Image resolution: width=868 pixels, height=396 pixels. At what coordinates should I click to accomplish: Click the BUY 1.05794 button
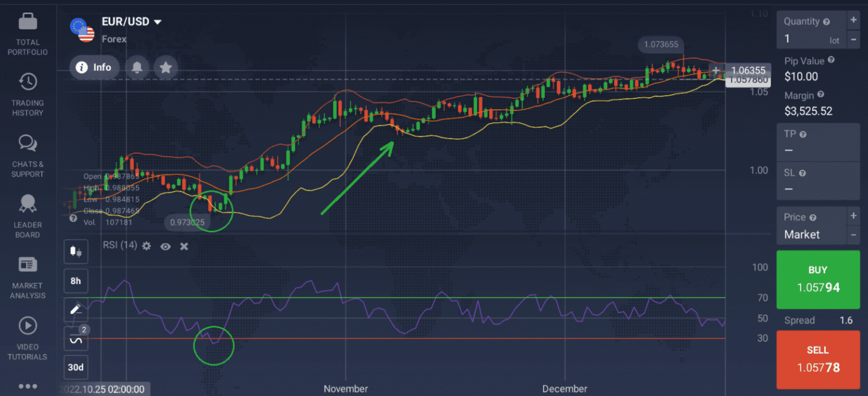point(819,279)
